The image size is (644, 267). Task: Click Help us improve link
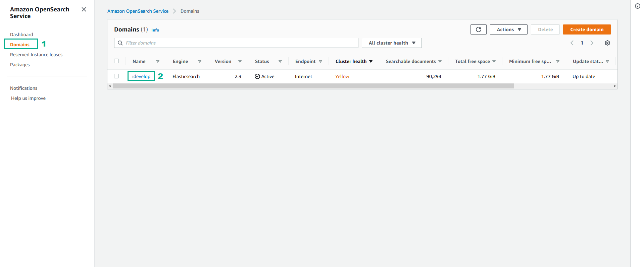pos(28,98)
